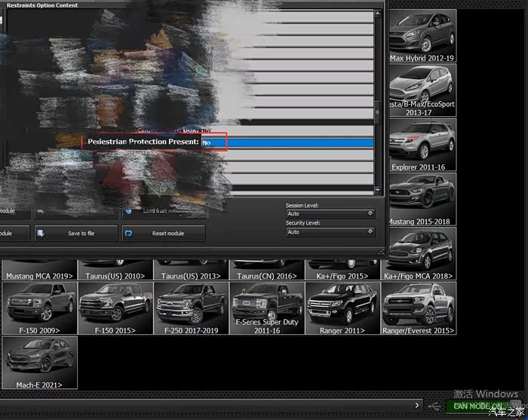Select the Mustang 2015-2018 tile

(422, 200)
